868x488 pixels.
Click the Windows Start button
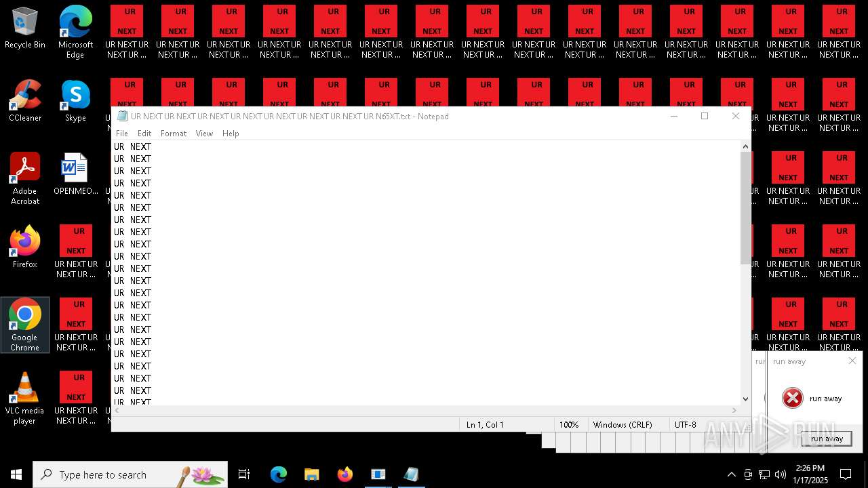click(x=16, y=474)
